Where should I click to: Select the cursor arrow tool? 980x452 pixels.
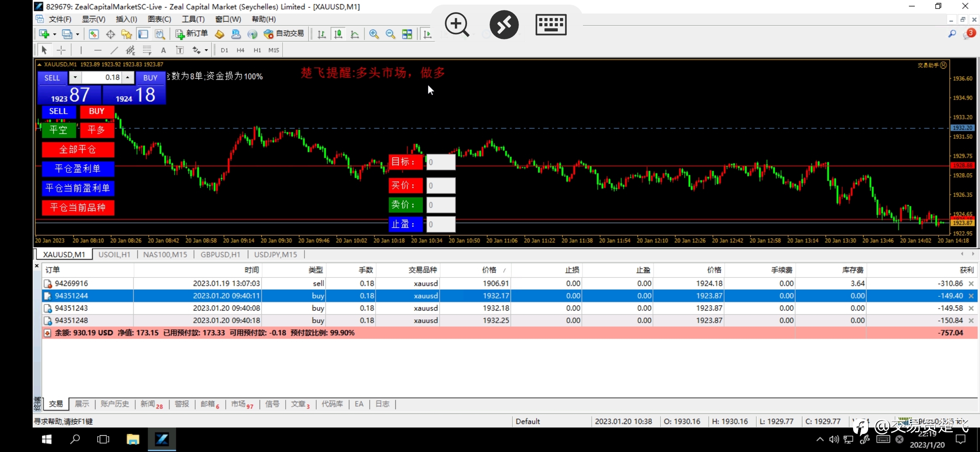pos(44,50)
